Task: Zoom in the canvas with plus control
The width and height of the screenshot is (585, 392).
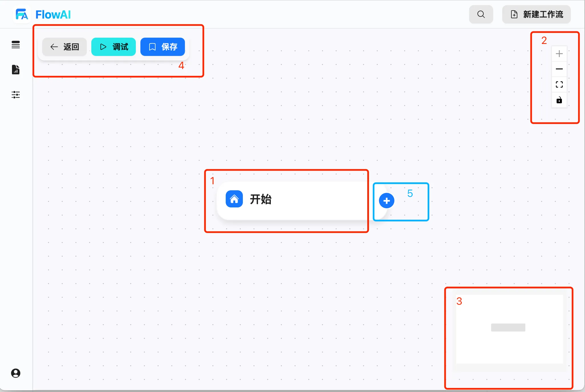Action: [x=559, y=54]
